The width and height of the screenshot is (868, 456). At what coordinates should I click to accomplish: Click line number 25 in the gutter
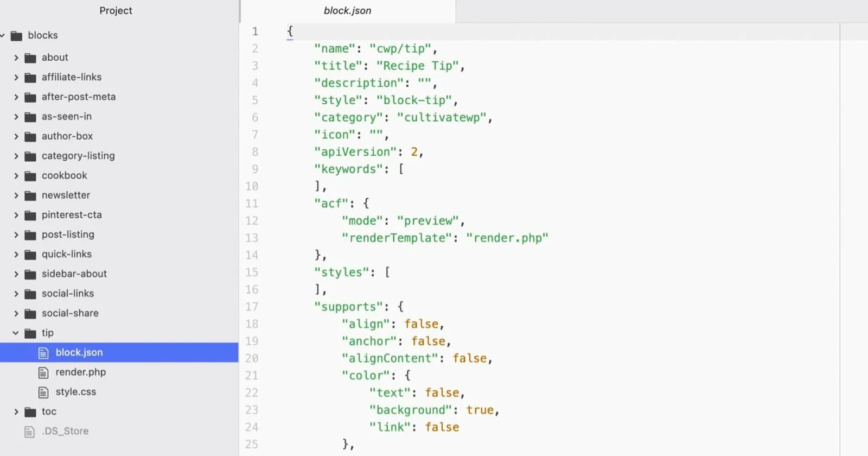click(252, 444)
